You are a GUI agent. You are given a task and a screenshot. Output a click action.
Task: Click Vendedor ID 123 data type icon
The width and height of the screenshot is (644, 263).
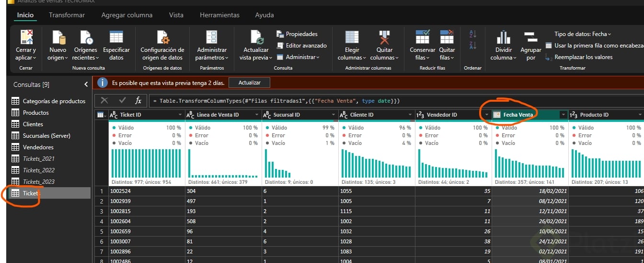420,115
